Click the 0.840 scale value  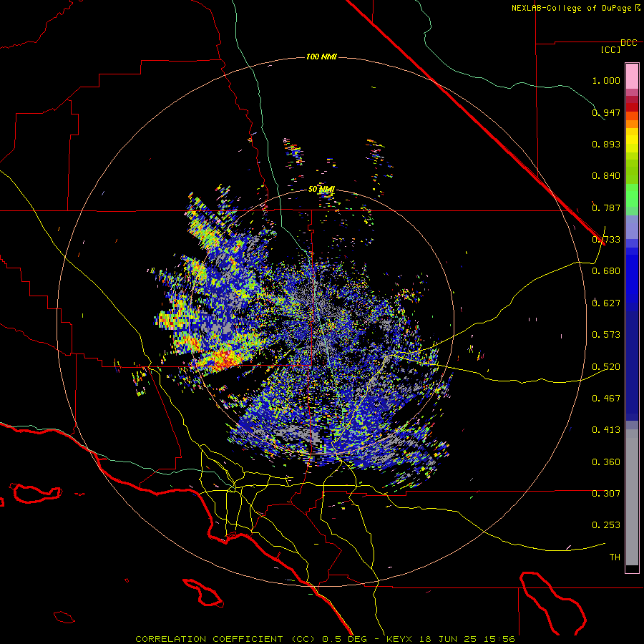(606, 176)
